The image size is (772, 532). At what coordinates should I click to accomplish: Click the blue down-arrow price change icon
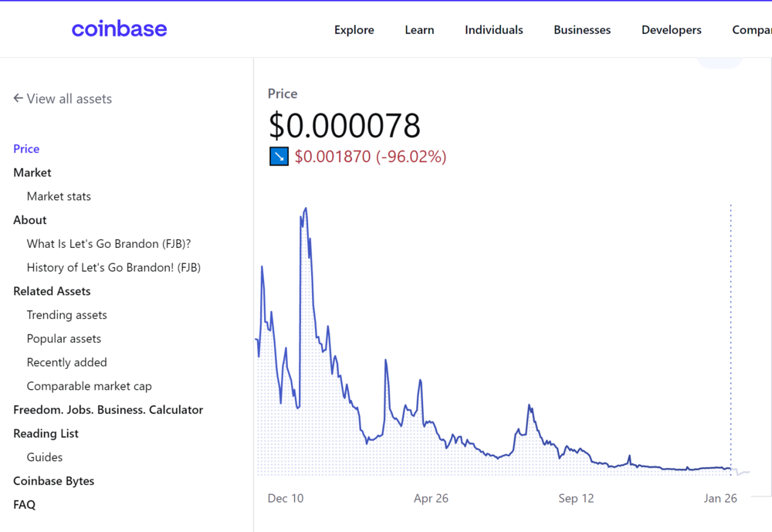(279, 157)
